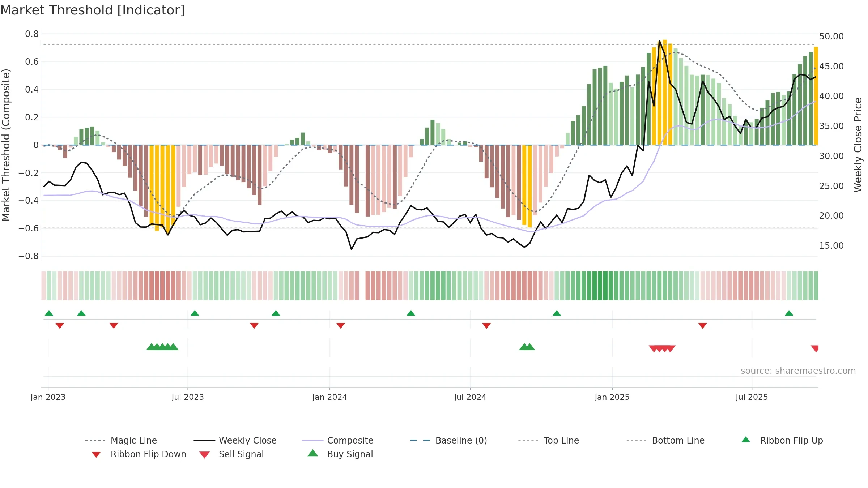
Task: Click the 15.00 price axis label
Action: click(831, 246)
